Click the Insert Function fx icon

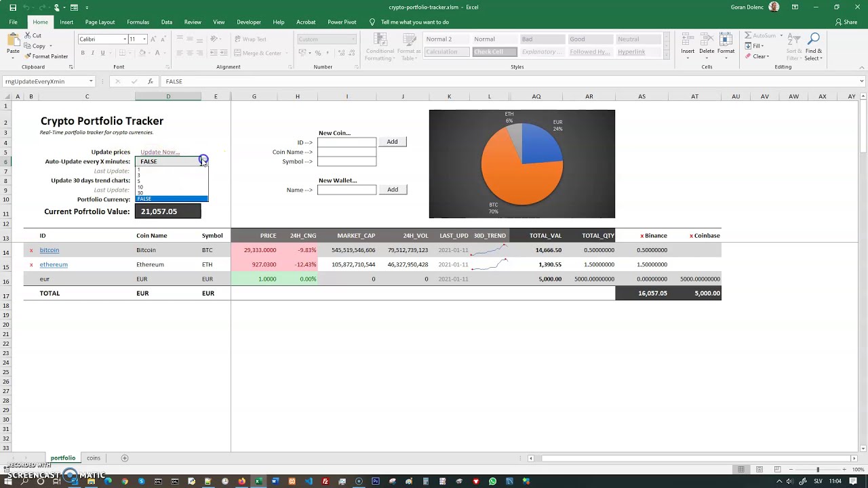click(x=150, y=81)
